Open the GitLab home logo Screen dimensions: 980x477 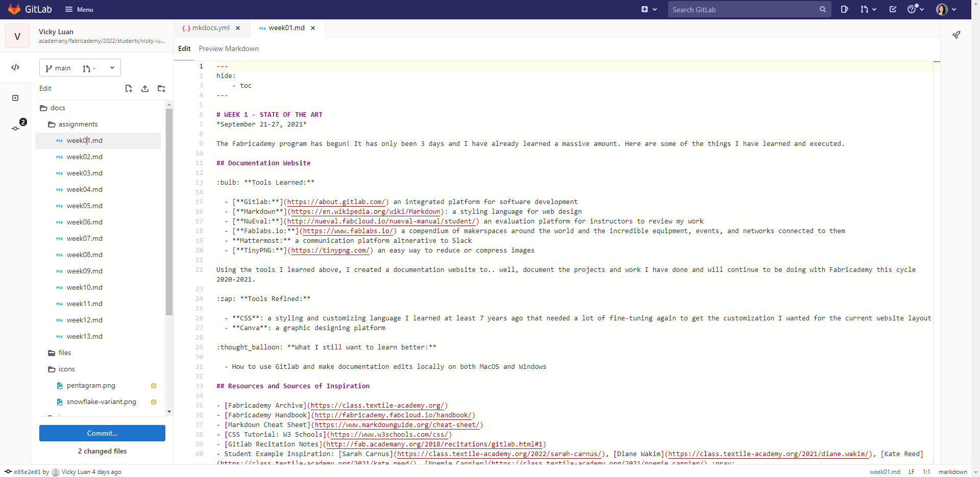30,9
